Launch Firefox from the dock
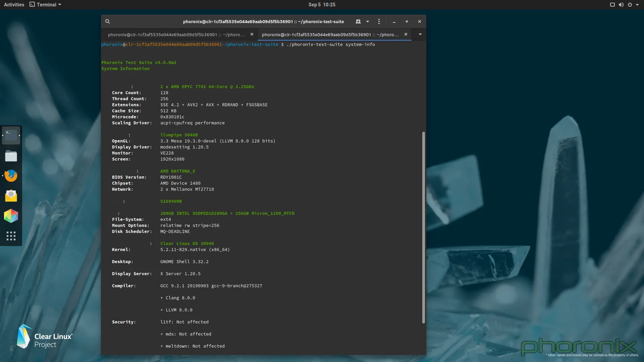Viewport: 644px width, 362px height. 11,176
